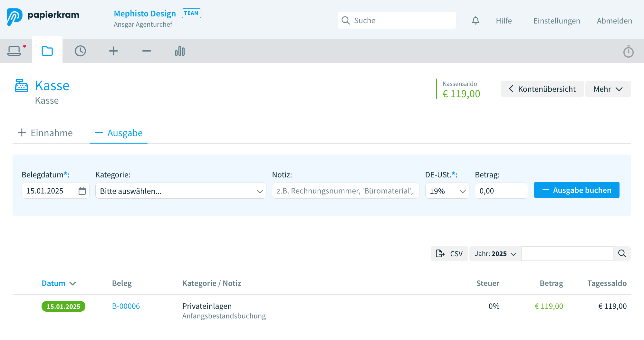Click the Belegdatum date field
This screenshot has height=340, width=644.
48,191
